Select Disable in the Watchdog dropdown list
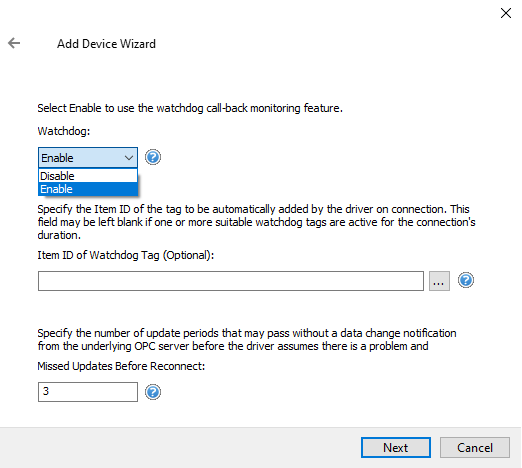The width and height of the screenshot is (522, 468). point(88,176)
